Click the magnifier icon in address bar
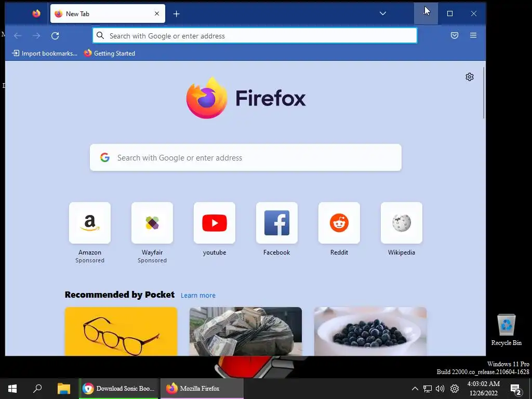This screenshot has width=532, height=399. tap(100, 36)
